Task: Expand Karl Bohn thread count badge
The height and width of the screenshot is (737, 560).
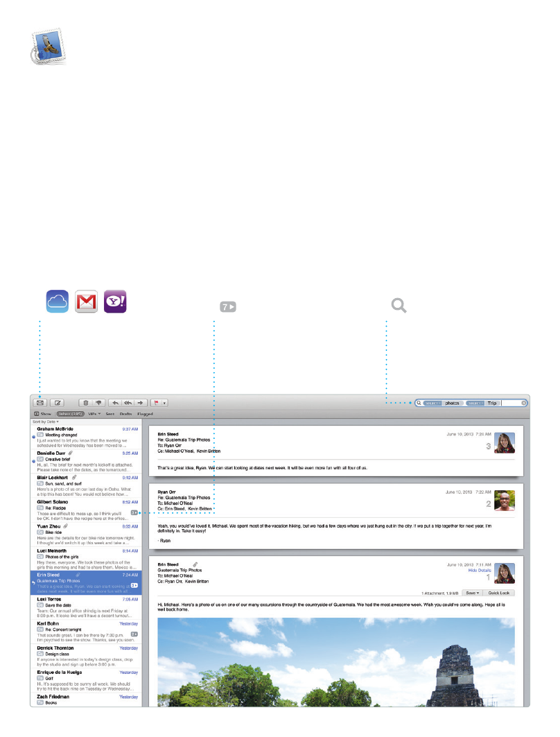Action: click(x=134, y=634)
